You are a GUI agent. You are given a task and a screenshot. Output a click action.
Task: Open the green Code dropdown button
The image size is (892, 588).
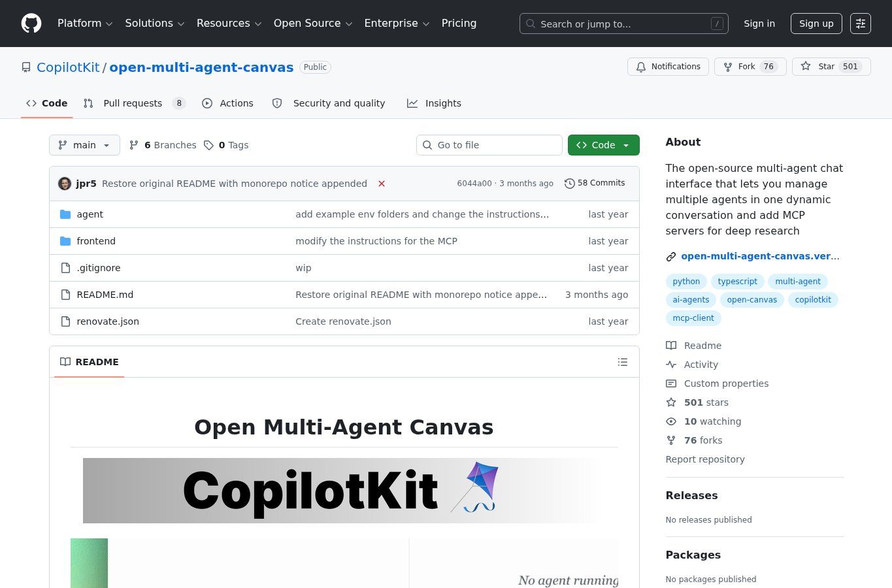tap(604, 145)
